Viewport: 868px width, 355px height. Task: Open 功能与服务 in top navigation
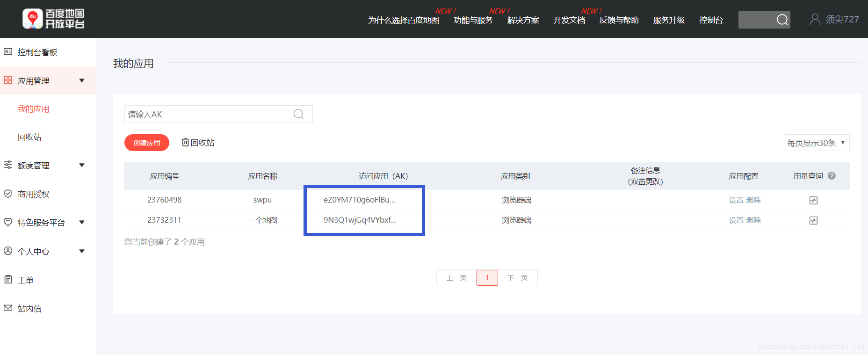pyautogui.click(x=473, y=20)
